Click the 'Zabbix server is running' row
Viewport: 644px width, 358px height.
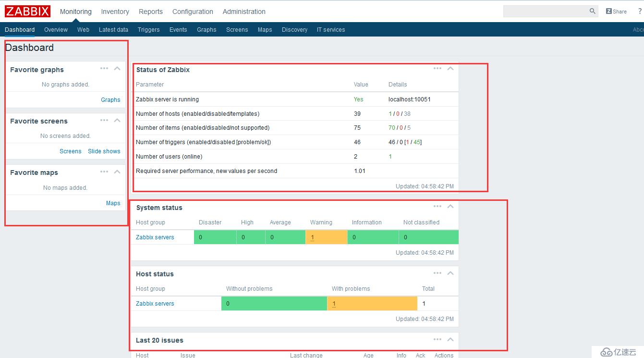pos(295,99)
